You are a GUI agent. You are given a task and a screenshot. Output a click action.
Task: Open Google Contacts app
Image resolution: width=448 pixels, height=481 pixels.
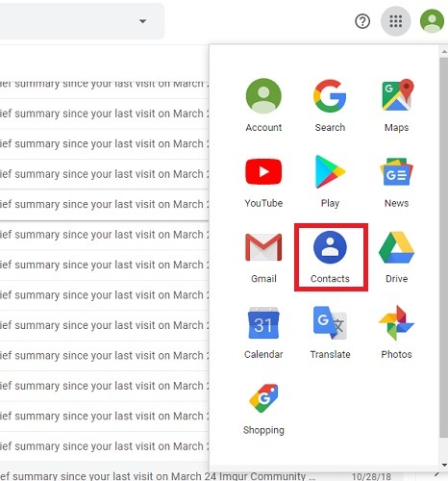330,257
